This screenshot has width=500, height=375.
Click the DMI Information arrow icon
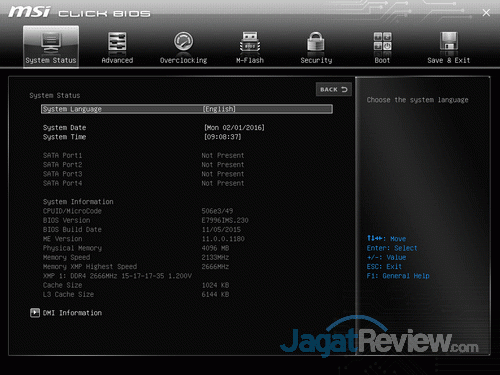point(35,313)
